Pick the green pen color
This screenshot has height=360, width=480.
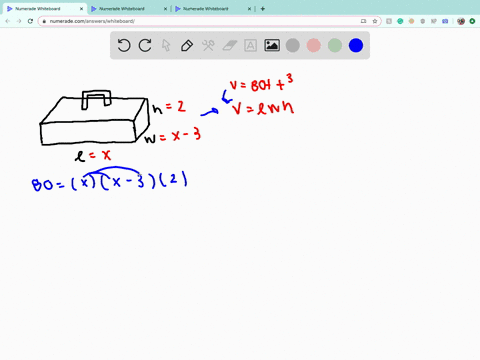tap(335, 45)
